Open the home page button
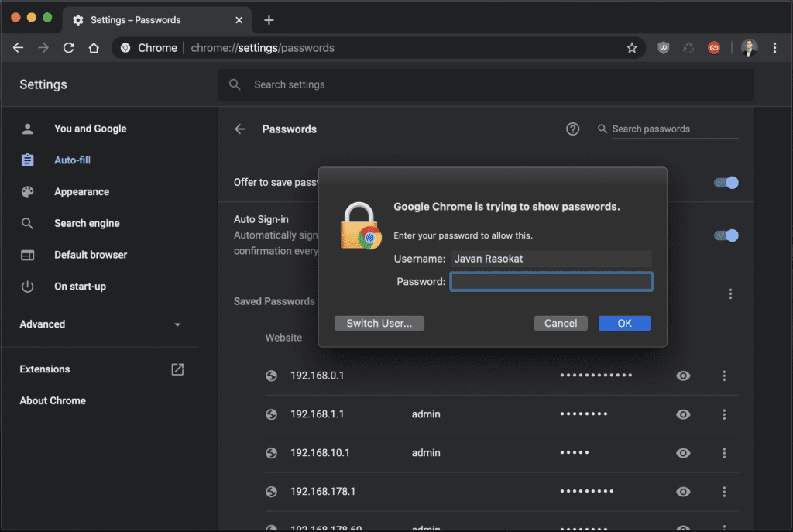The height and width of the screenshot is (532, 793). click(x=94, y=48)
